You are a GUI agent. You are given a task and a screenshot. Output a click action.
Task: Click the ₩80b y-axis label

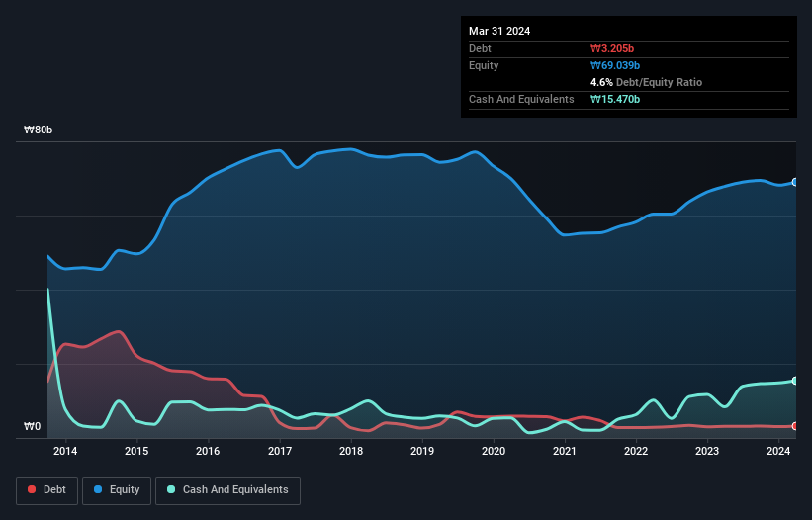click(38, 130)
